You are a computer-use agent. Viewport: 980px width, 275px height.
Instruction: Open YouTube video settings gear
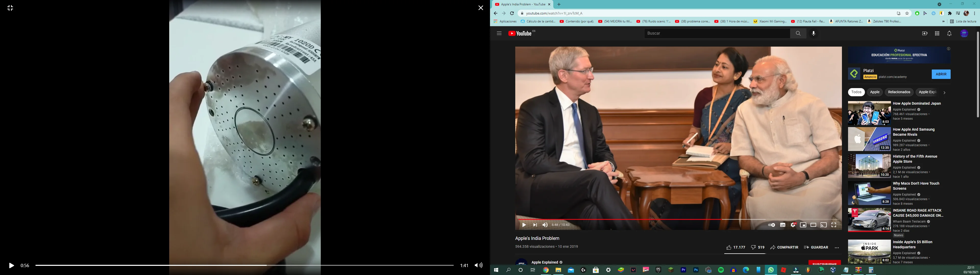pos(793,225)
